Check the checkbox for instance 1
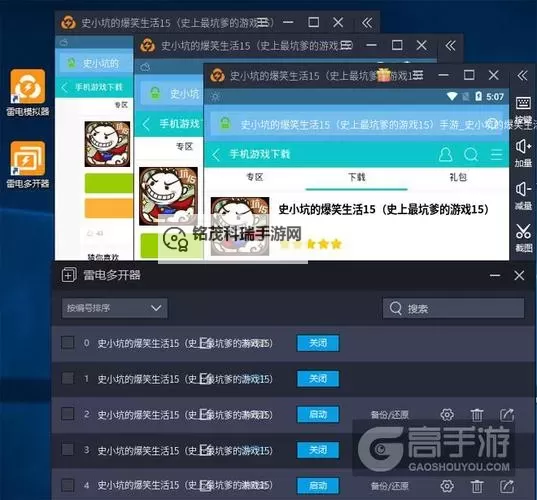Image resolution: width=537 pixels, height=500 pixels. (67, 378)
